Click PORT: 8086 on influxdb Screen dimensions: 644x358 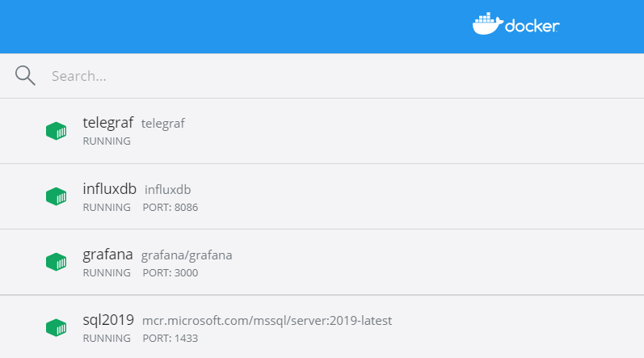click(170, 208)
